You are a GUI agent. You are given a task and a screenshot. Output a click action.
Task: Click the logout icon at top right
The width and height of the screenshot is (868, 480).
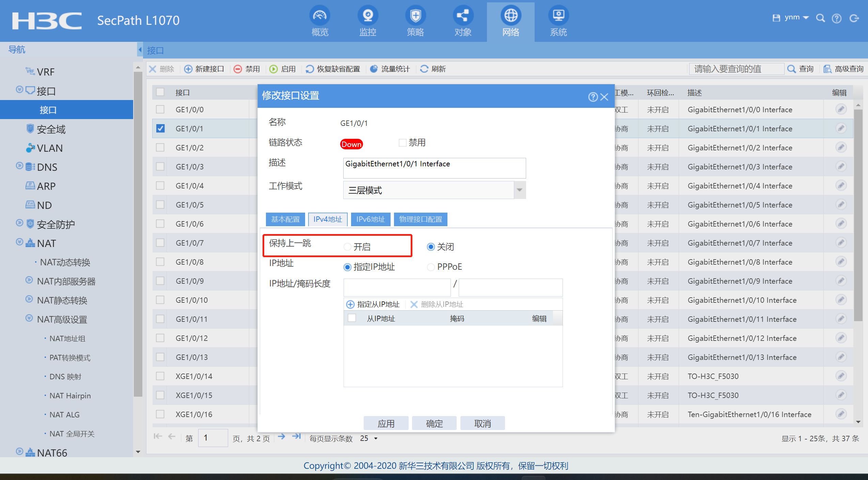tap(854, 18)
